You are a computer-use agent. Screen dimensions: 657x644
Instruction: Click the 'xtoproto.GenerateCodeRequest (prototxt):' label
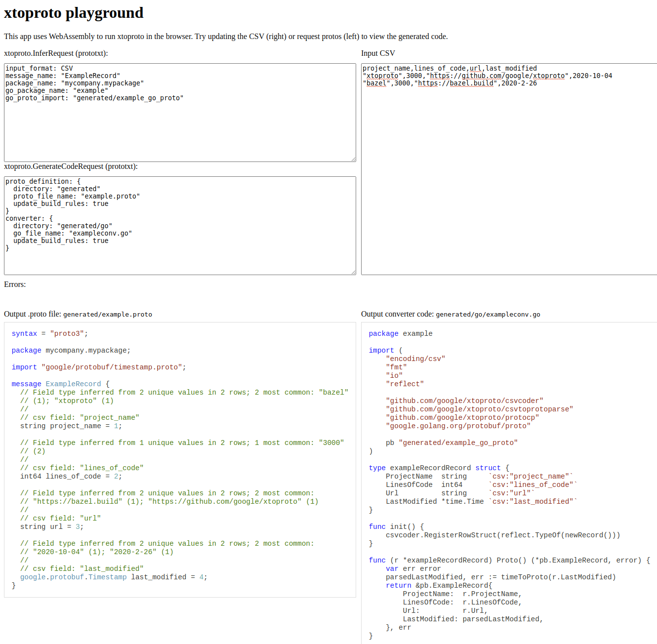pos(71,166)
